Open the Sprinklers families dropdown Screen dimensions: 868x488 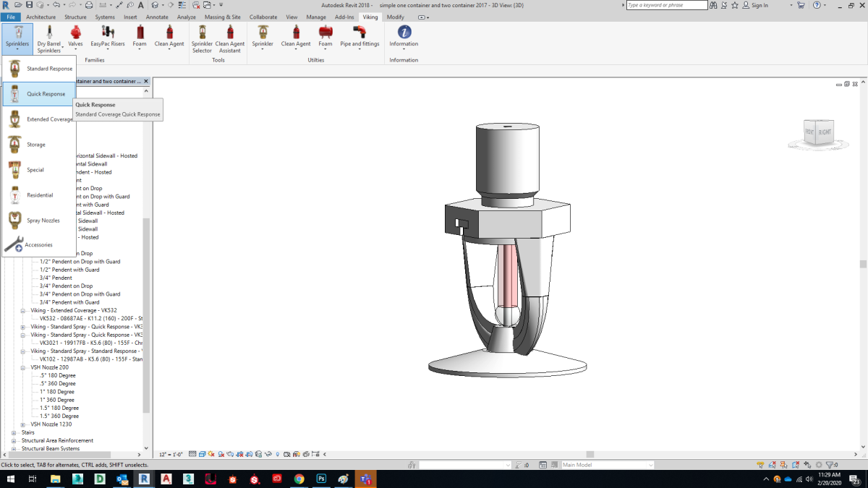click(x=17, y=39)
